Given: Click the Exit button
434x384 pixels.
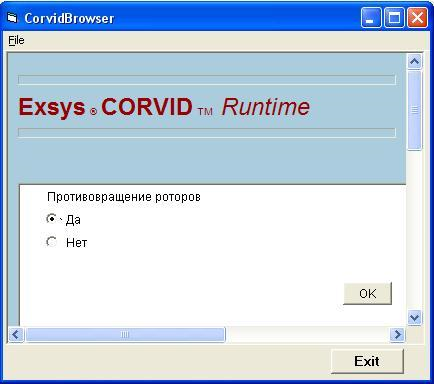Looking at the screenshot, I should pyautogui.click(x=367, y=361).
